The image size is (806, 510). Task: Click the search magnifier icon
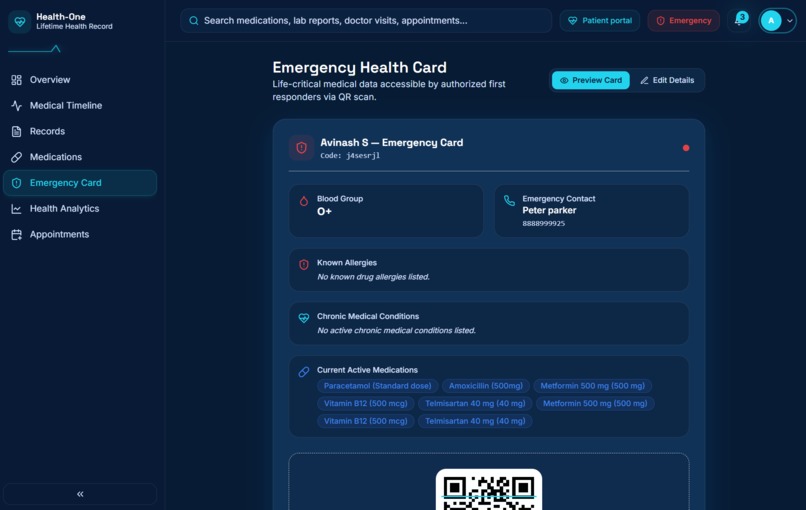(194, 21)
